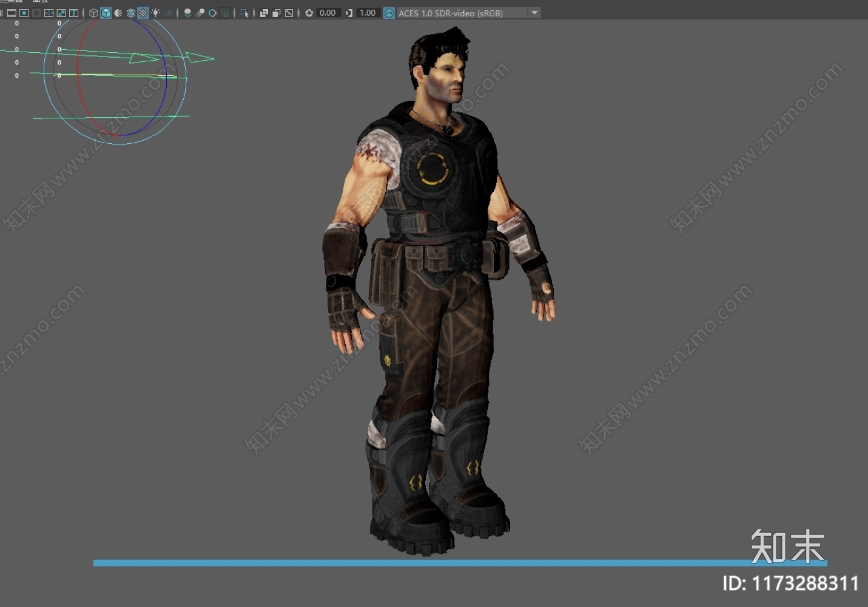
Task: Toggle Multisample Anti-aliasing icon
Action: click(213, 13)
